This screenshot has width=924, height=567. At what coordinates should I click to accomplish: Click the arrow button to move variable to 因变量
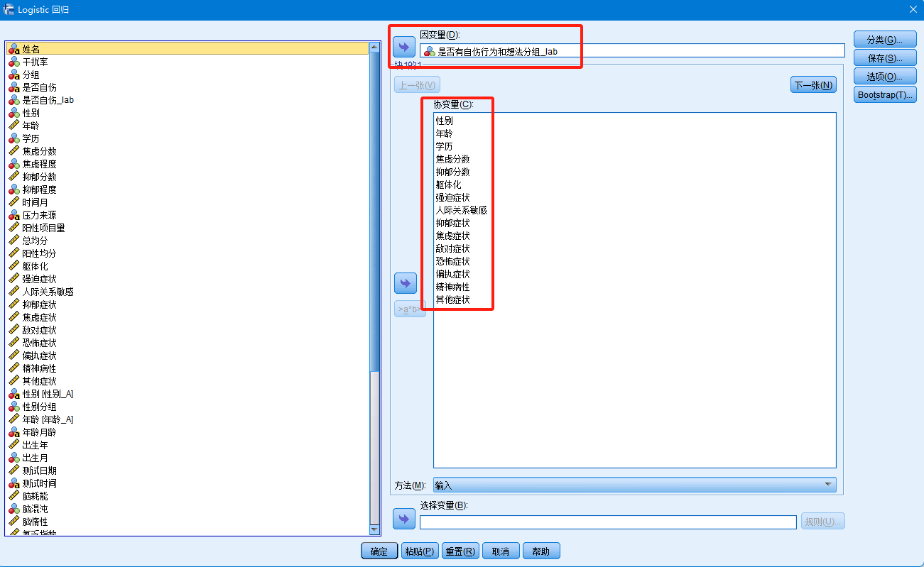pyautogui.click(x=403, y=47)
